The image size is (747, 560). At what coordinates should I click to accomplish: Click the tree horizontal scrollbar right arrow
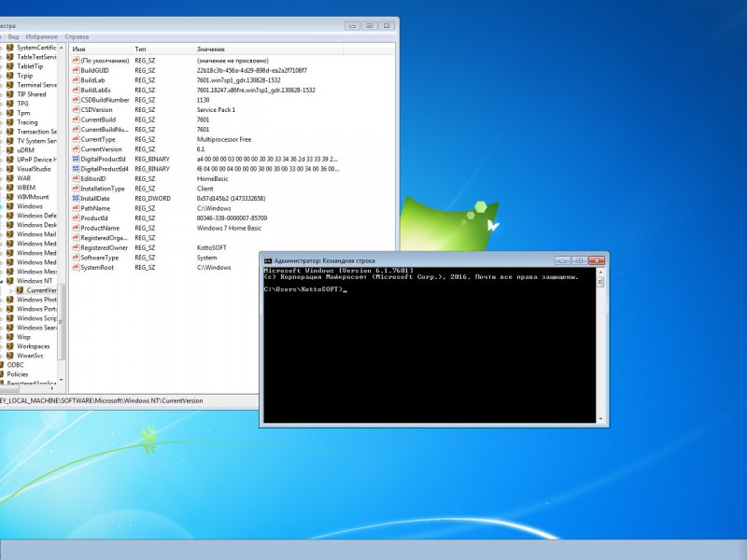(53, 388)
